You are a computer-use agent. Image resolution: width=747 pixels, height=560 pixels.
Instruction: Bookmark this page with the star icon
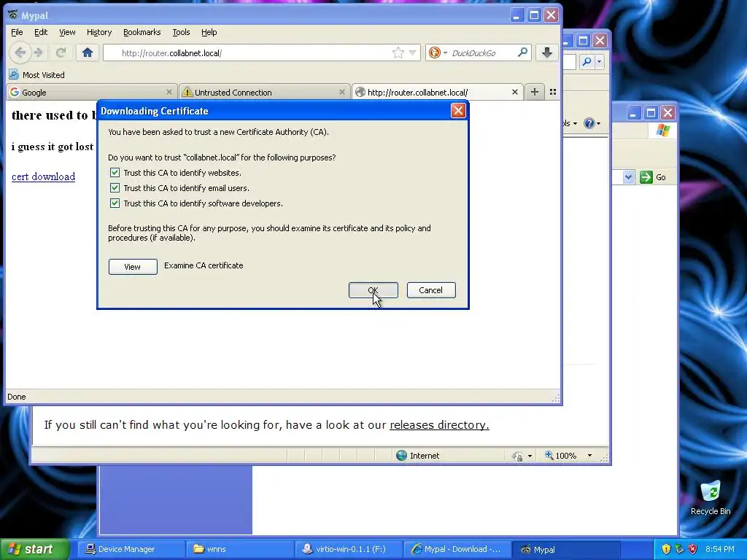[x=398, y=52]
